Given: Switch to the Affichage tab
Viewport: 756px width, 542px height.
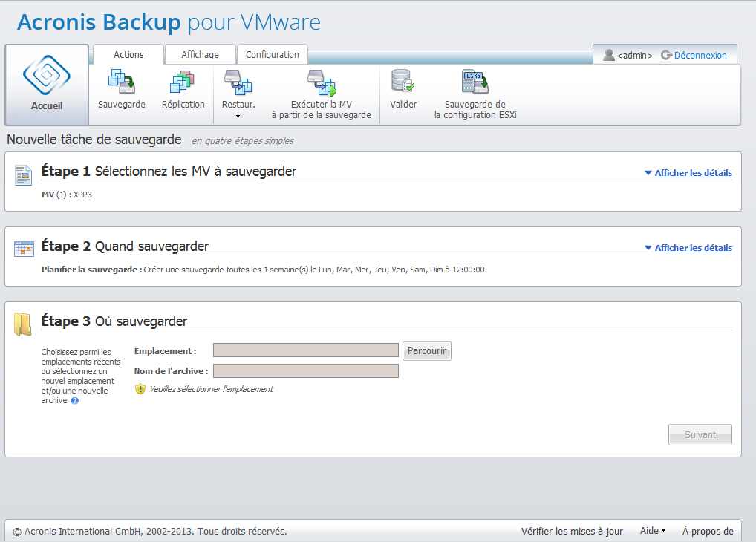Looking at the screenshot, I should tap(200, 54).
